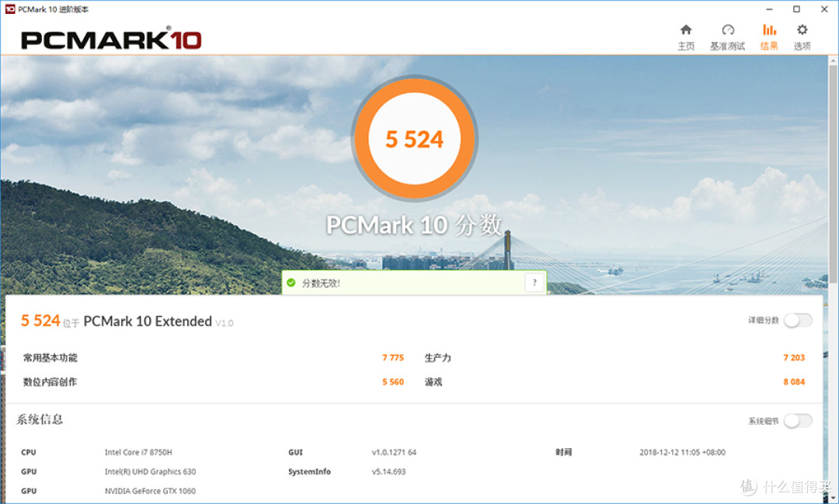Click the 游戏 label

tap(433, 381)
